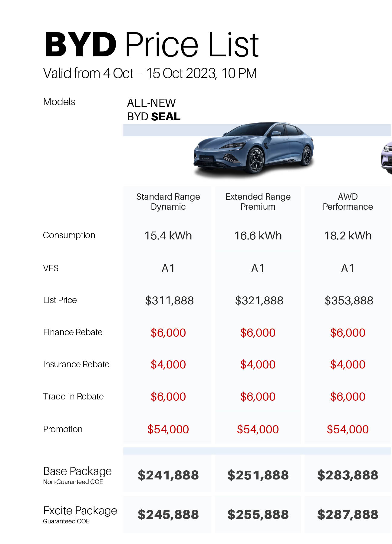Screen dimensions: 392x544
Task: Click the $4,000 insurance rebate for AWD Performance
Action: (348, 365)
